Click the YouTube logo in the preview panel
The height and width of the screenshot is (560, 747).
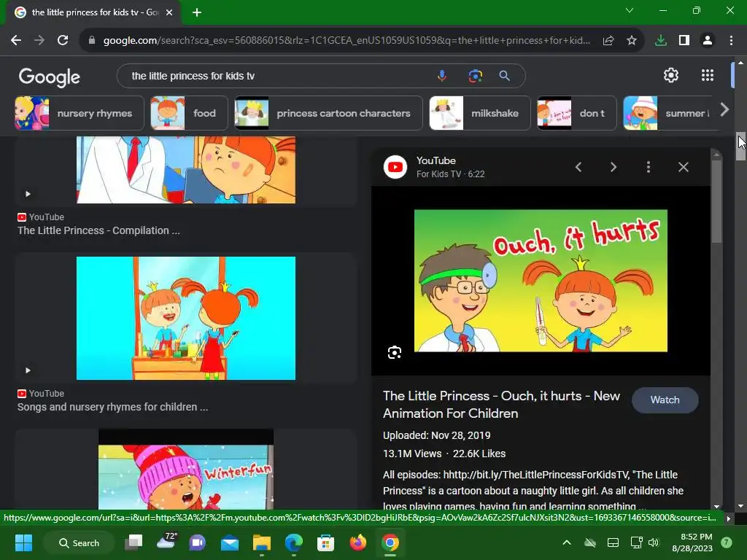(395, 167)
